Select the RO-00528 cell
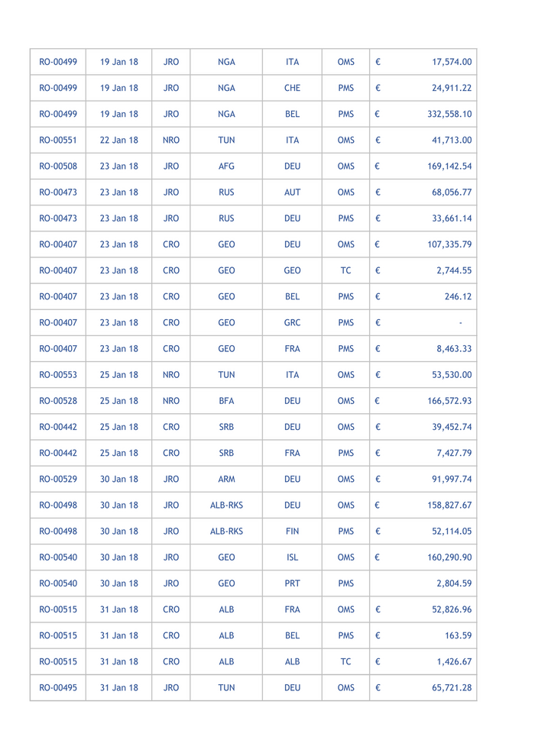This screenshot has width=535, height=756. (x=57, y=401)
